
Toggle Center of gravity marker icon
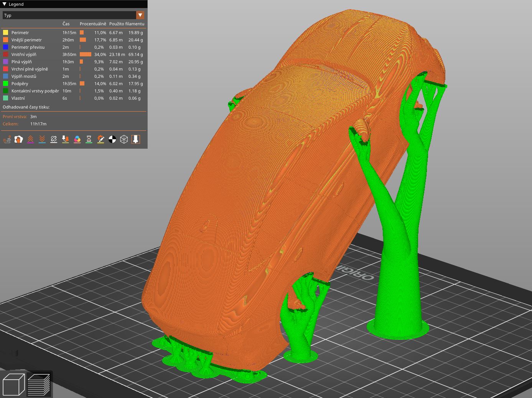click(x=112, y=139)
